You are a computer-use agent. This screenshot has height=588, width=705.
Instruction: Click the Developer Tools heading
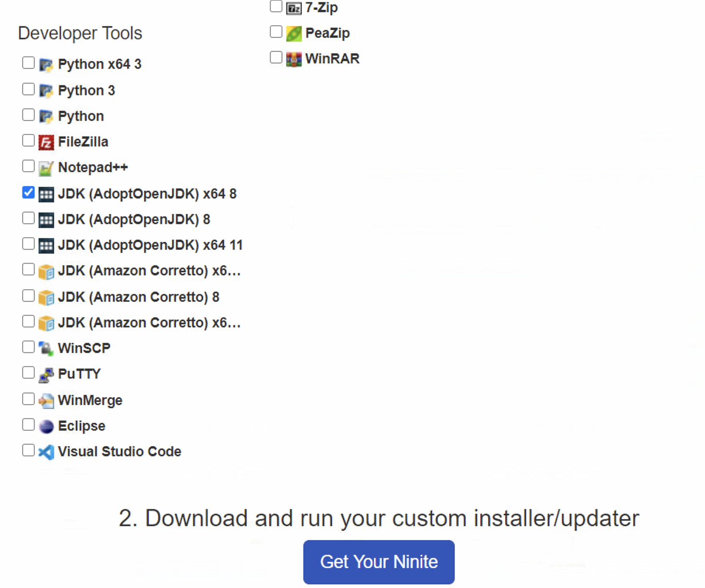pyautogui.click(x=80, y=33)
